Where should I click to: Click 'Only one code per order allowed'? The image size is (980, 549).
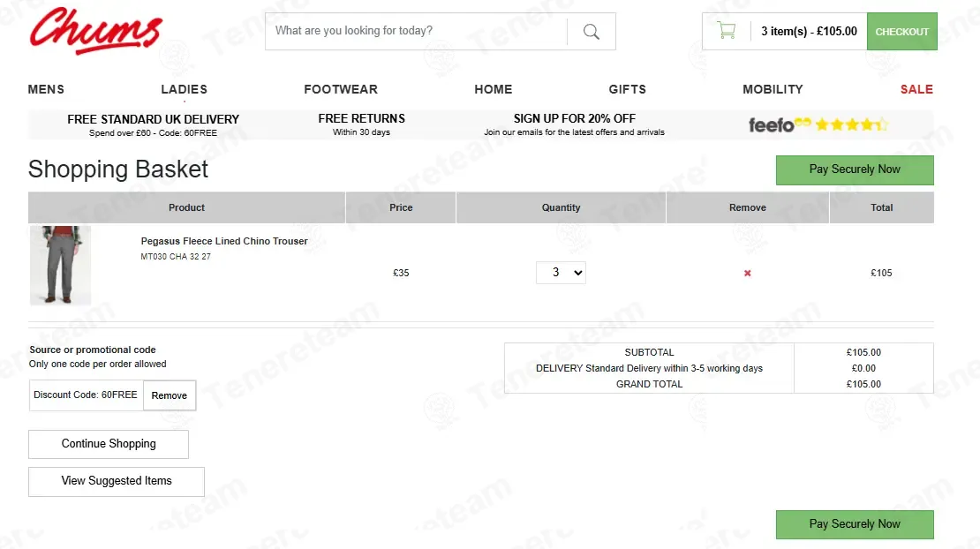[97, 365]
